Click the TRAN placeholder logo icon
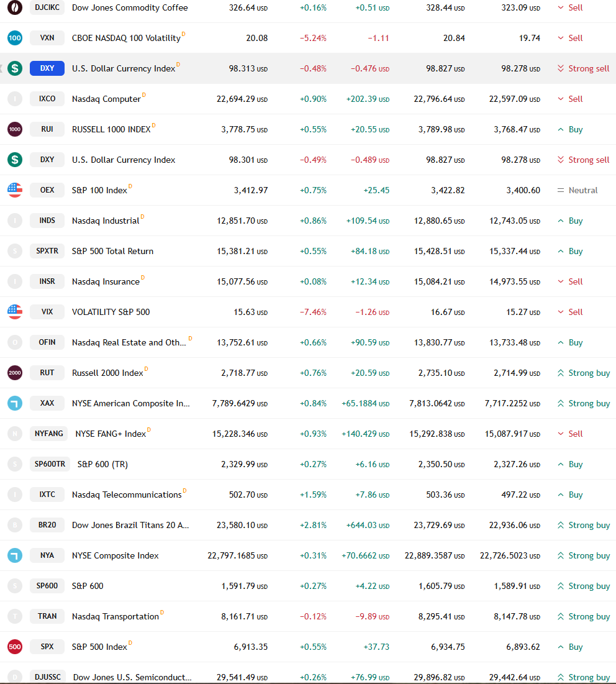This screenshot has width=616, height=684. (x=15, y=616)
